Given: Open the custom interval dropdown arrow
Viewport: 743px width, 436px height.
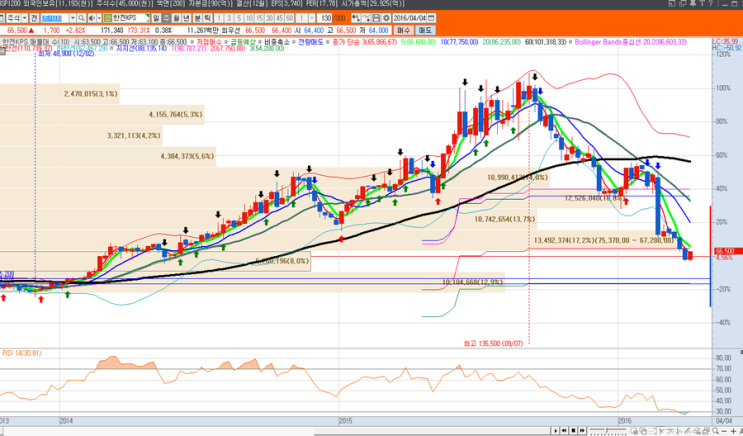Looking at the screenshot, I should [x=311, y=18].
